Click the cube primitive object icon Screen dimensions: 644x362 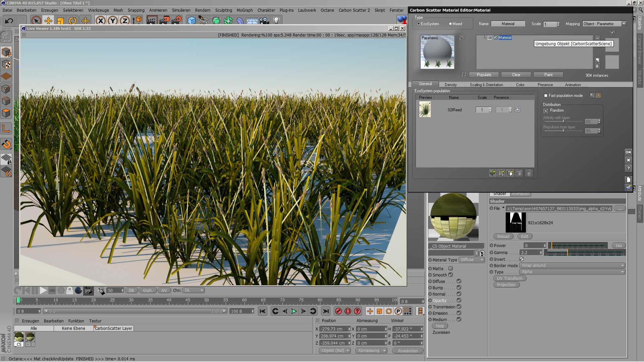(x=192, y=21)
